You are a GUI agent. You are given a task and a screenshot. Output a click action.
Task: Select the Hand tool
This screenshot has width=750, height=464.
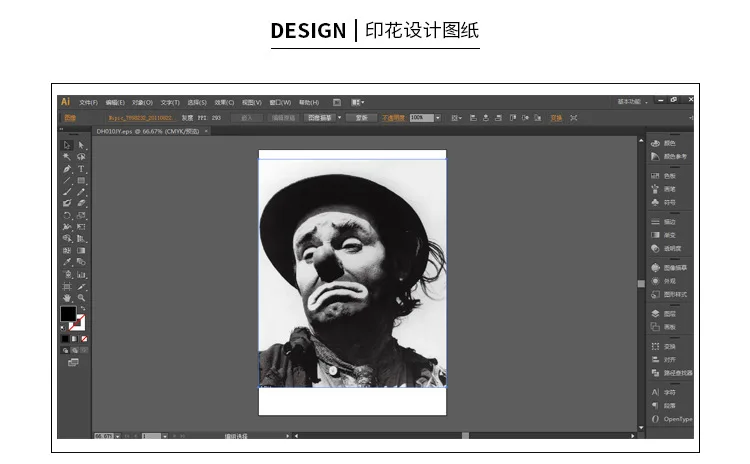67,298
